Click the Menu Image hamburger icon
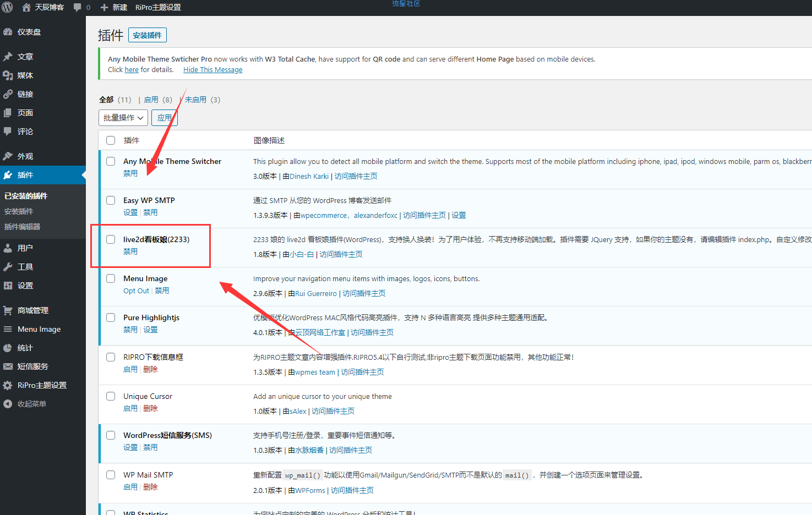The width and height of the screenshot is (812, 515). click(x=8, y=329)
